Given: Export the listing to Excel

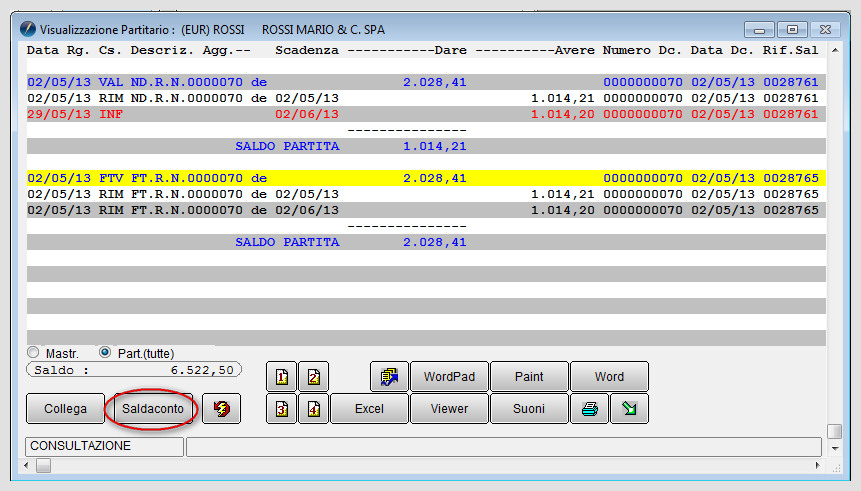Looking at the screenshot, I should [x=369, y=409].
